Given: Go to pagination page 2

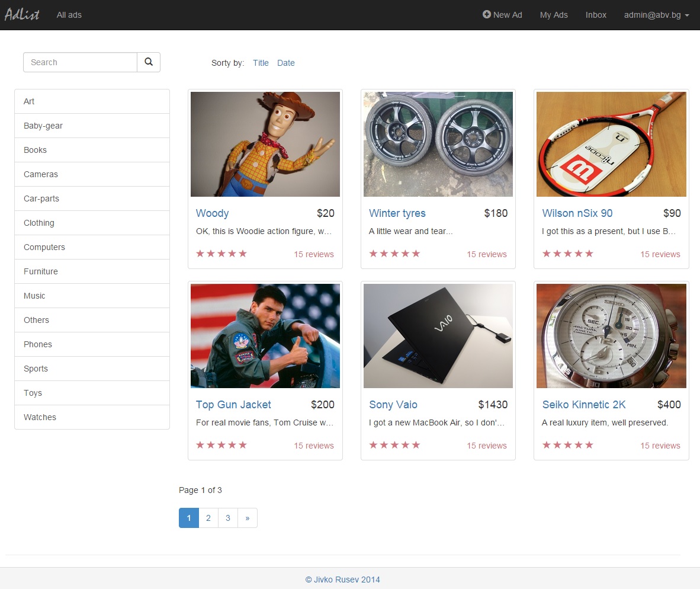Looking at the screenshot, I should (x=208, y=518).
